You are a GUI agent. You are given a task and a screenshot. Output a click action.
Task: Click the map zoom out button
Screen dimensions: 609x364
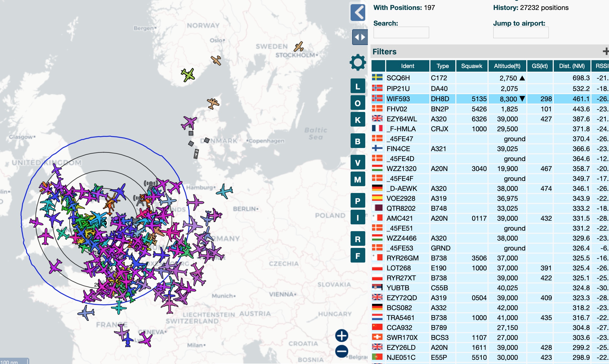click(342, 351)
